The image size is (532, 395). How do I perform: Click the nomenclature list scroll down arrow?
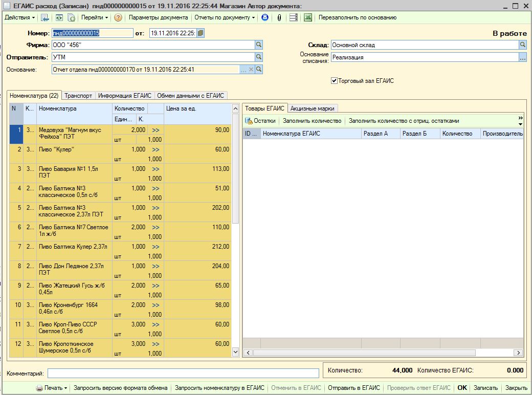(236, 352)
